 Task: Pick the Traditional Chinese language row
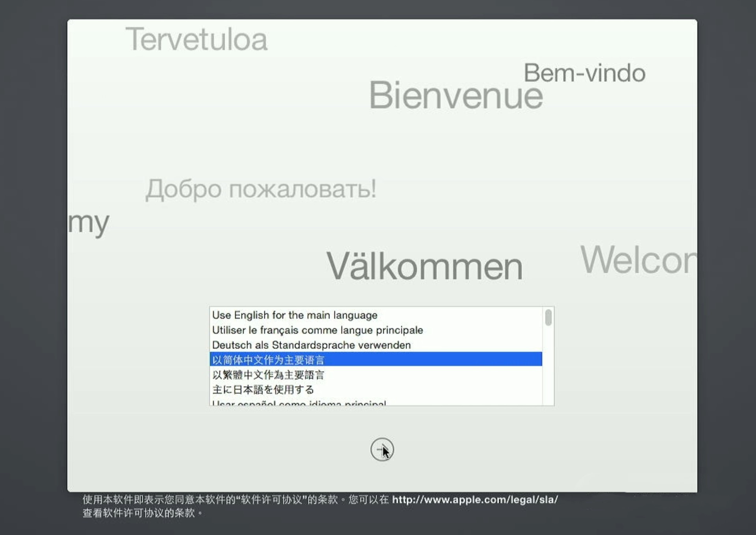coord(268,375)
